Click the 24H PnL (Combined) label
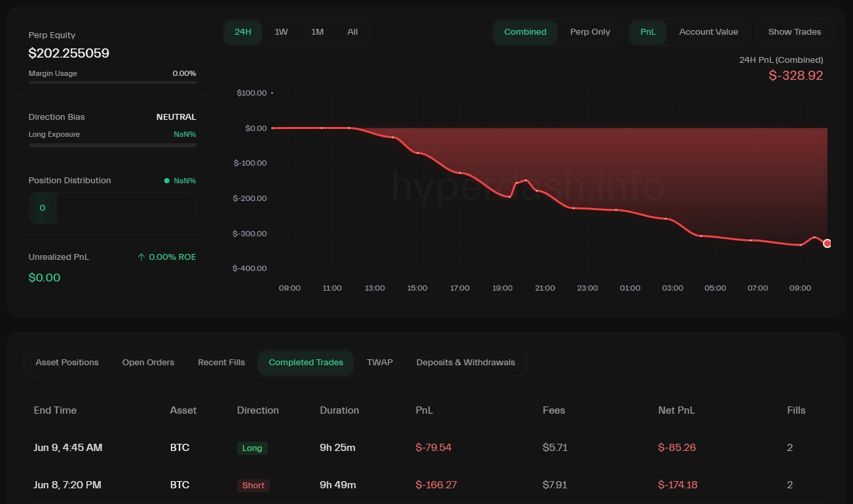Image resolution: width=853 pixels, height=504 pixels. 781,60
